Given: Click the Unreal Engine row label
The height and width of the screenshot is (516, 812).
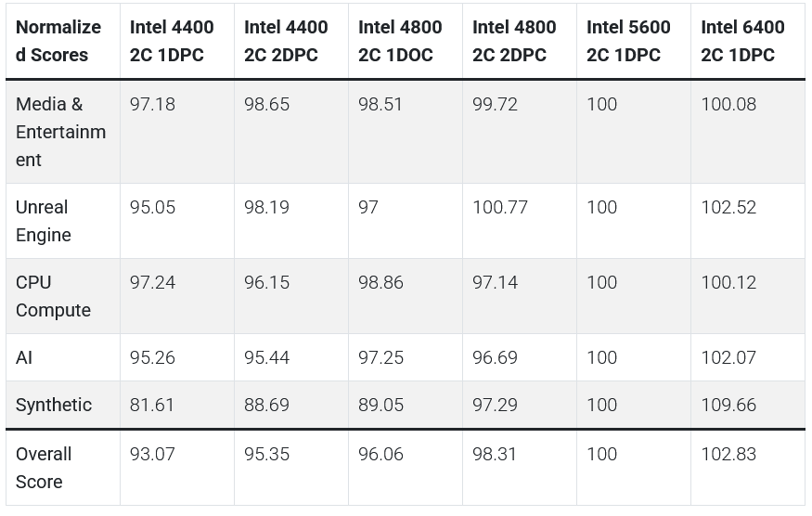Looking at the screenshot, I should tap(44, 221).
